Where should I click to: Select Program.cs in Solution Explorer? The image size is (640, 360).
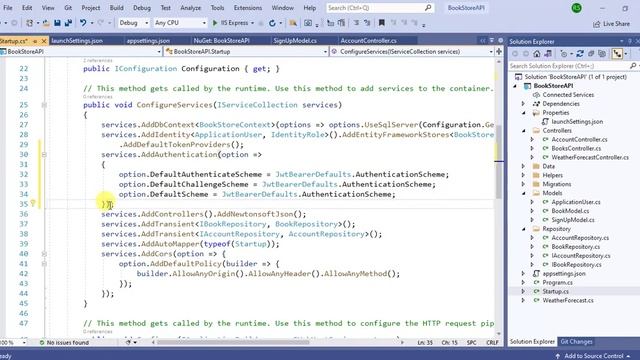tap(557, 282)
